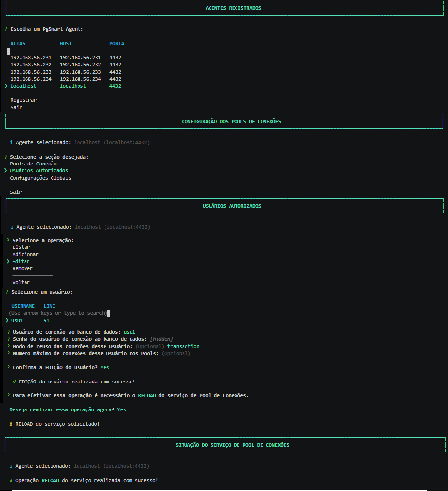Click the selection arrow beside usu1
Image resolution: width=448 pixels, height=491 pixels.
pyautogui.click(x=7, y=320)
